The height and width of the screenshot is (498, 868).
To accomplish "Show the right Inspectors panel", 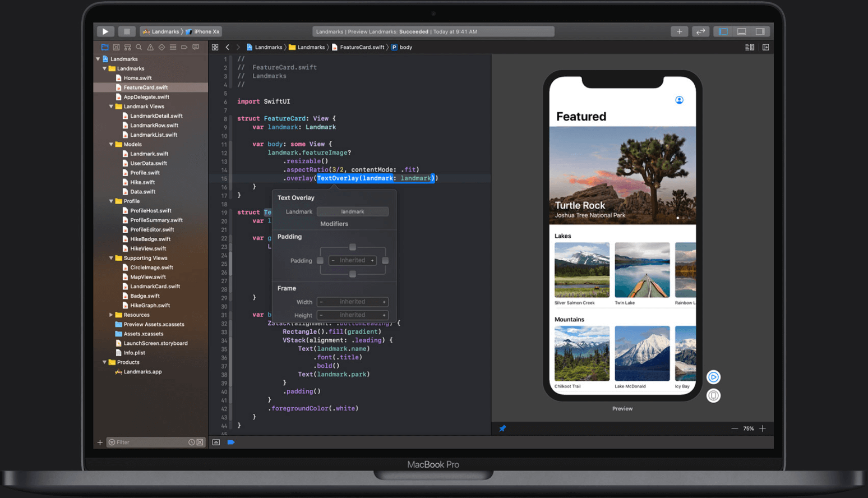I will coord(760,31).
